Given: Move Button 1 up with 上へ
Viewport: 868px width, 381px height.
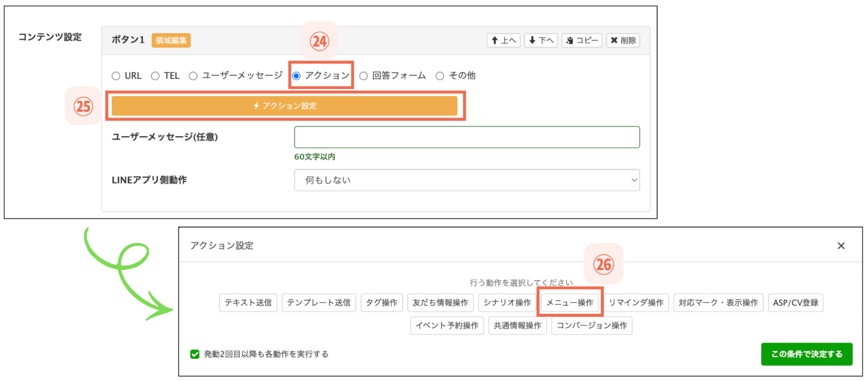Looking at the screenshot, I should tap(503, 40).
